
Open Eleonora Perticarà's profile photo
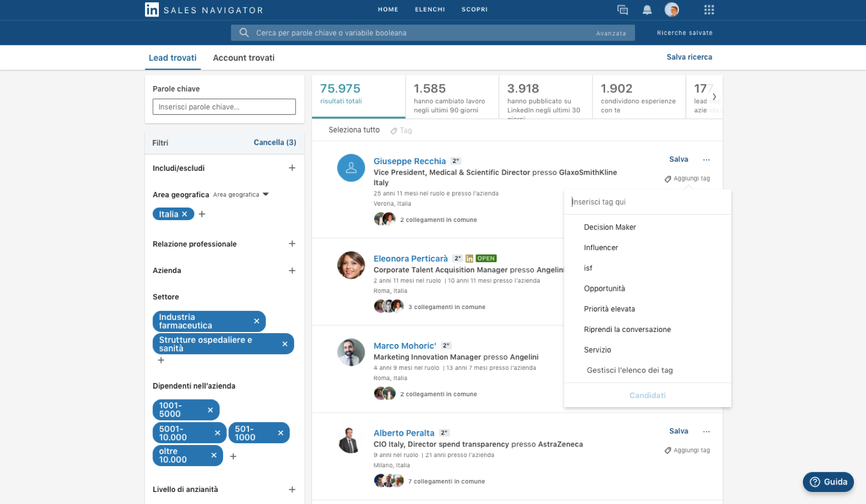coord(351,265)
